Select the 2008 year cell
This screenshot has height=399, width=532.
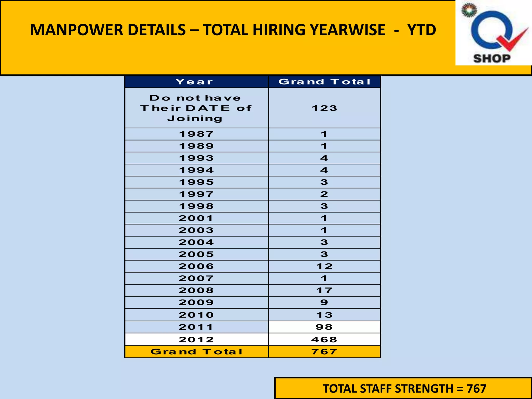196,290
